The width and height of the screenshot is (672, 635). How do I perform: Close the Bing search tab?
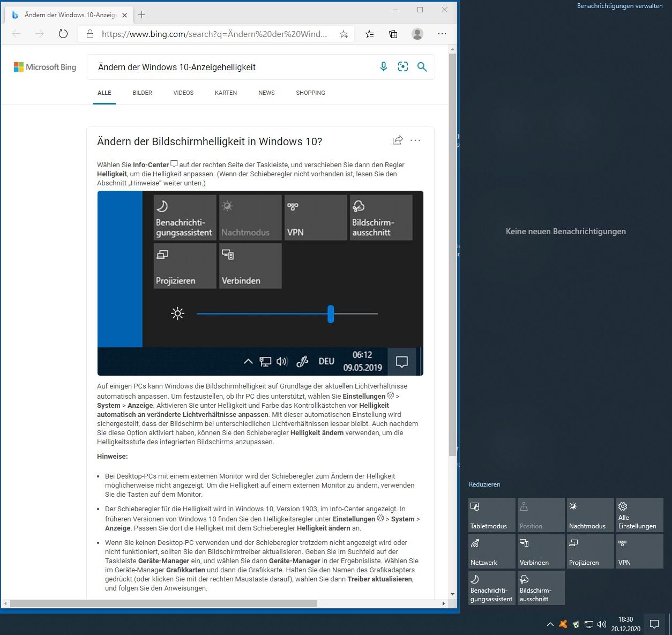(124, 15)
